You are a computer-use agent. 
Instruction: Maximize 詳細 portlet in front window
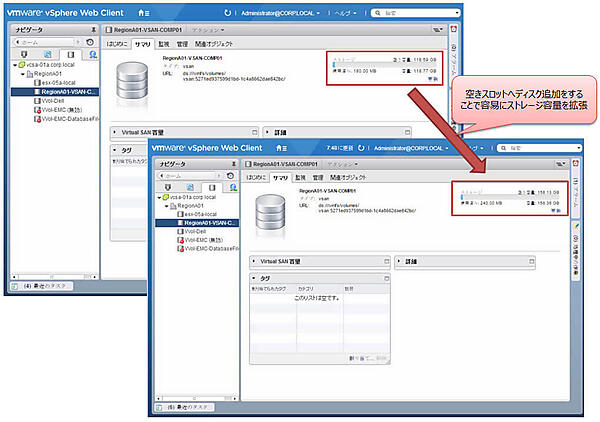[532, 261]
